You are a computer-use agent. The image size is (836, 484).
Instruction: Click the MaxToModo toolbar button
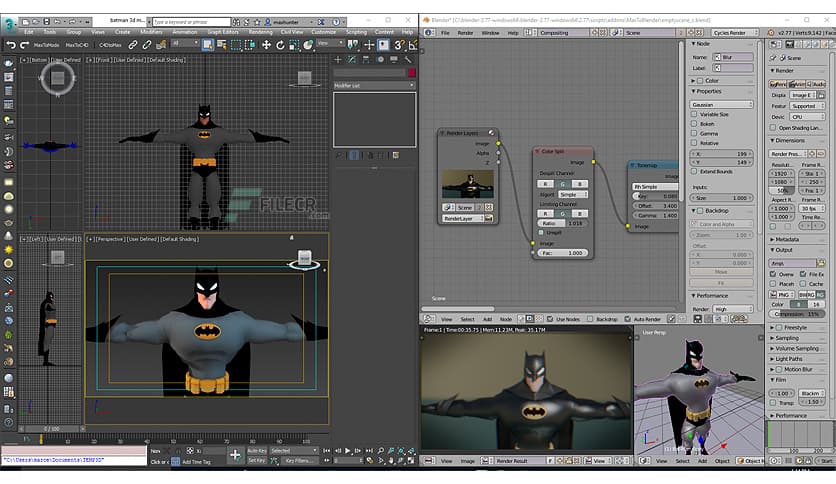(47, 45)
